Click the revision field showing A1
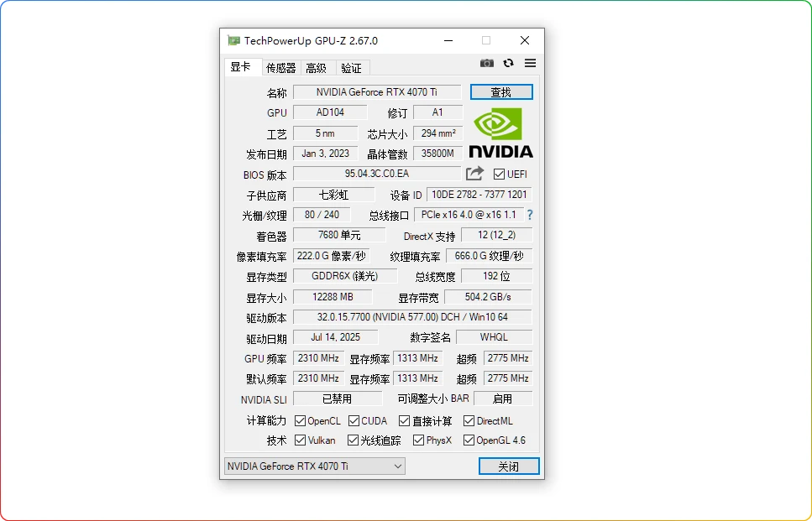Screen dimensions: 812x521 (x=438, y=112)
